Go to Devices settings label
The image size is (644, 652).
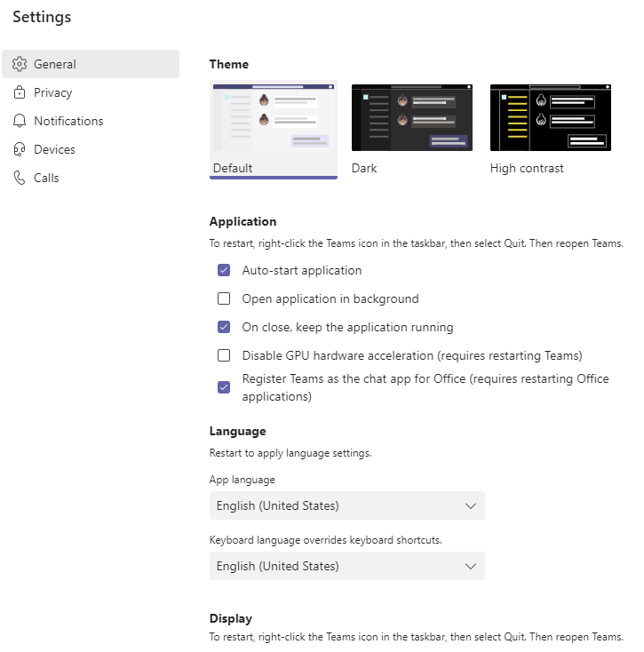[x=54, y=149]
